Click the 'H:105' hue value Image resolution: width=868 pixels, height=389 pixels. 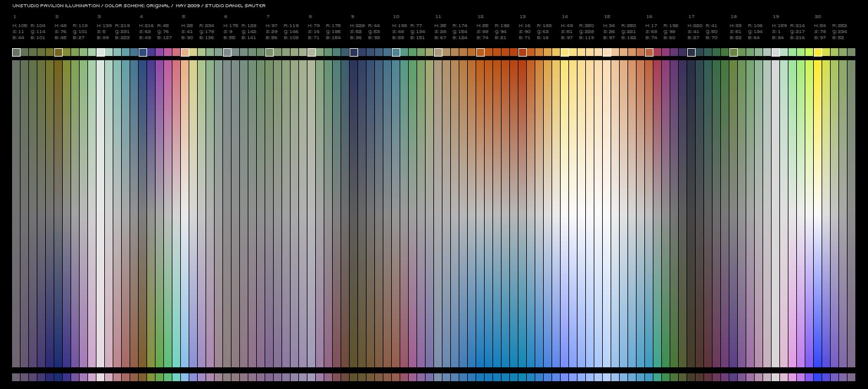(x=20, y=26)
